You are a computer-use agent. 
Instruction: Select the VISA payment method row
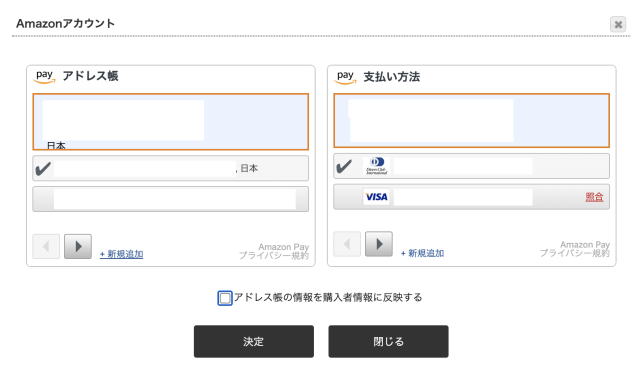pos(471,197)
